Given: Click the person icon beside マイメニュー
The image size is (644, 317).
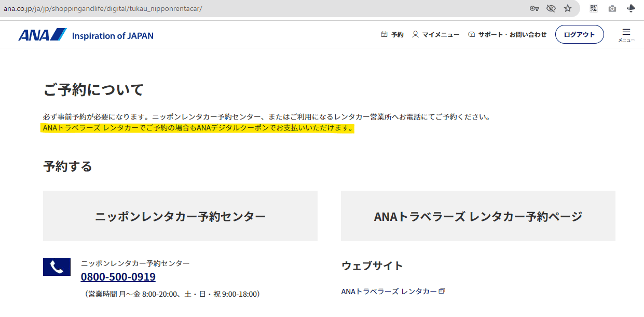Looking at the screenshot, I should pyautogui.click(x=415, y=35).
